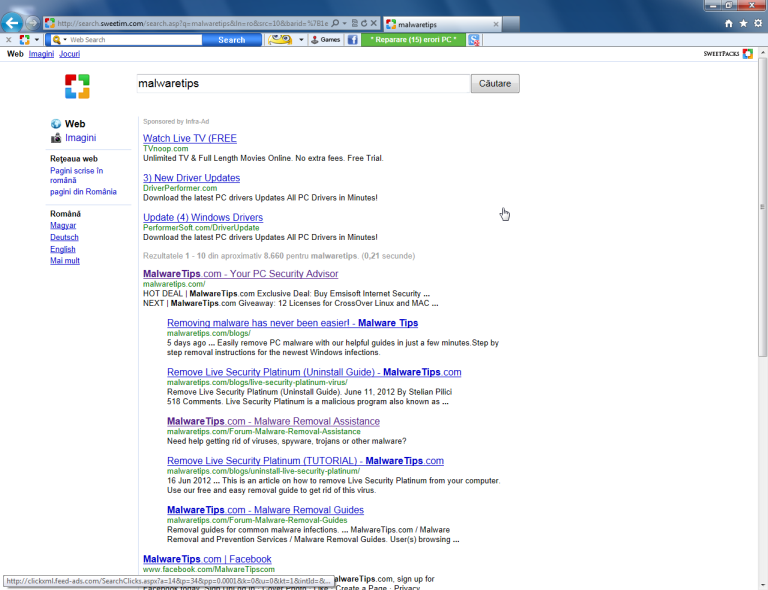Click the SweetPacks logo on the toolbar
Viewport: 768px width, 590px height.
[x=24, y=40]
